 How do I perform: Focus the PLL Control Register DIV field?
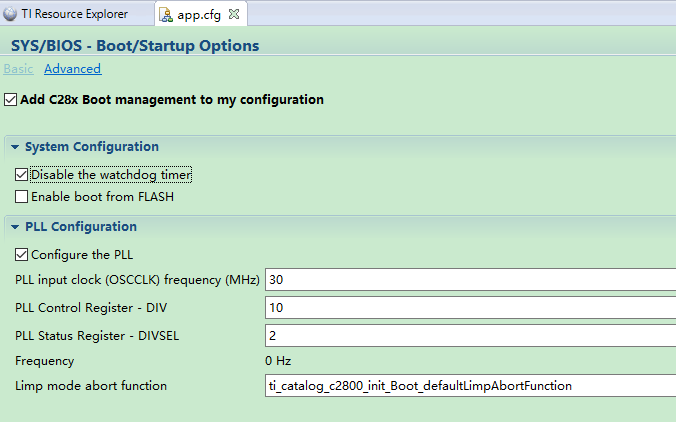click(468, 306)
